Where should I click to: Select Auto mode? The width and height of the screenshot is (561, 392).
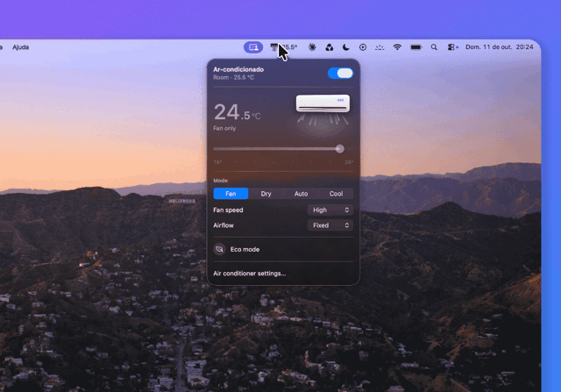point(301,194)
